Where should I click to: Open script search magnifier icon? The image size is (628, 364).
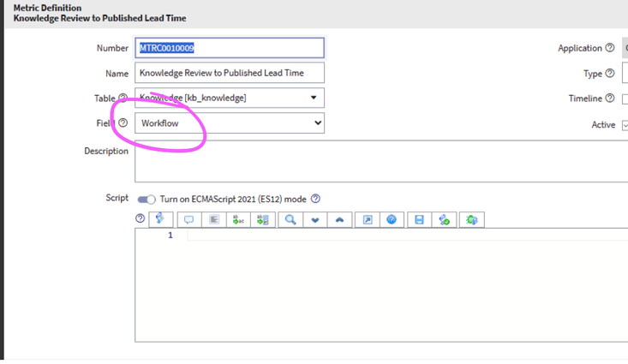pos(290,219)
